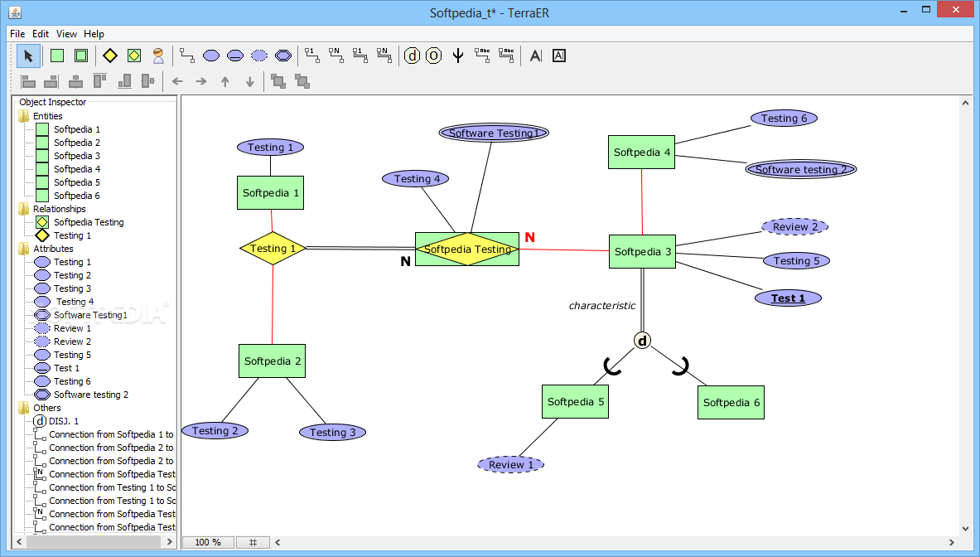Select Software testing 2 tree item
The image size is (980, 557).
coord(91,395)
